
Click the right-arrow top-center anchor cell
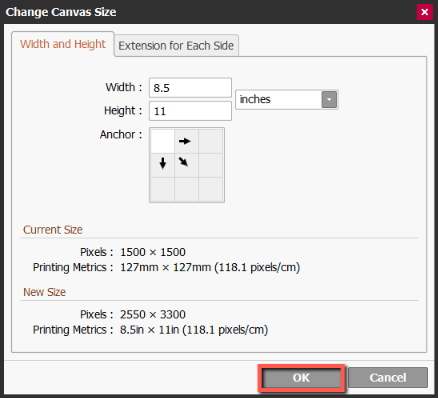click(x=186, y=141)
